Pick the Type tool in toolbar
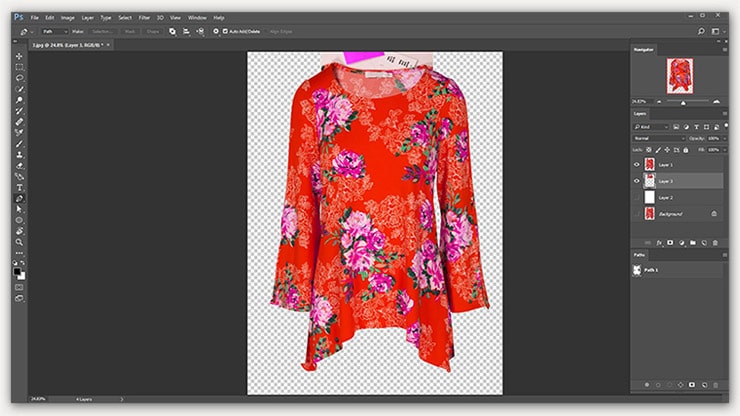740x416 pixels. 19,187
